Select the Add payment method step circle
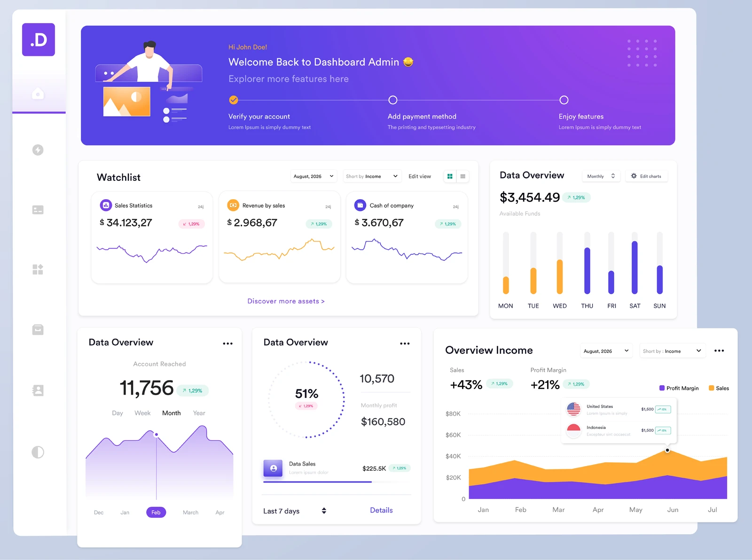 pyautogui.click(x=393, y=100)
